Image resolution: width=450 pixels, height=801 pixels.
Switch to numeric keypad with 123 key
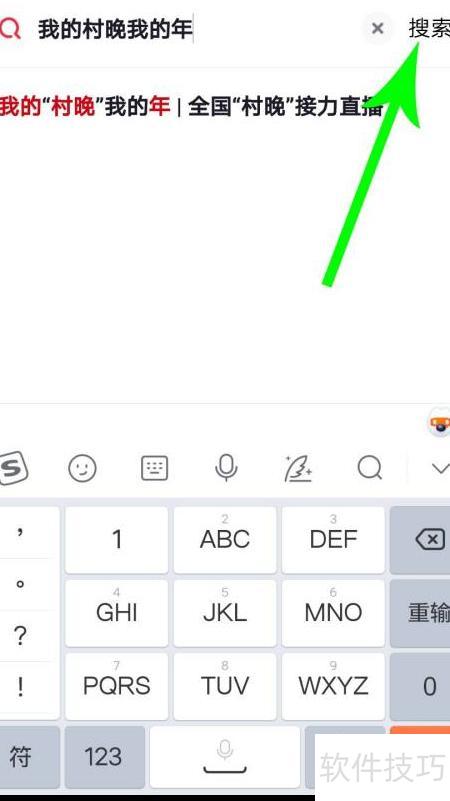(x=105, y=757)
